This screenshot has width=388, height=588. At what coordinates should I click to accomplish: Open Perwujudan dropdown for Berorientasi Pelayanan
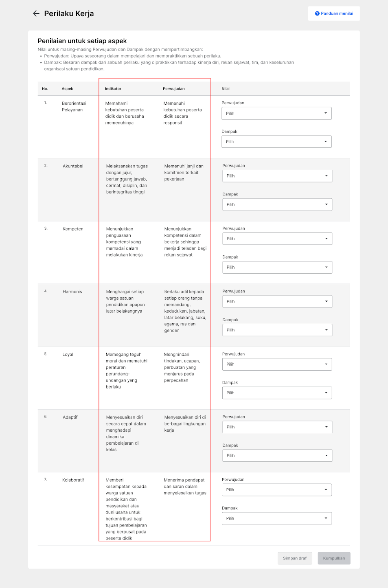click(x=276, y=113)
